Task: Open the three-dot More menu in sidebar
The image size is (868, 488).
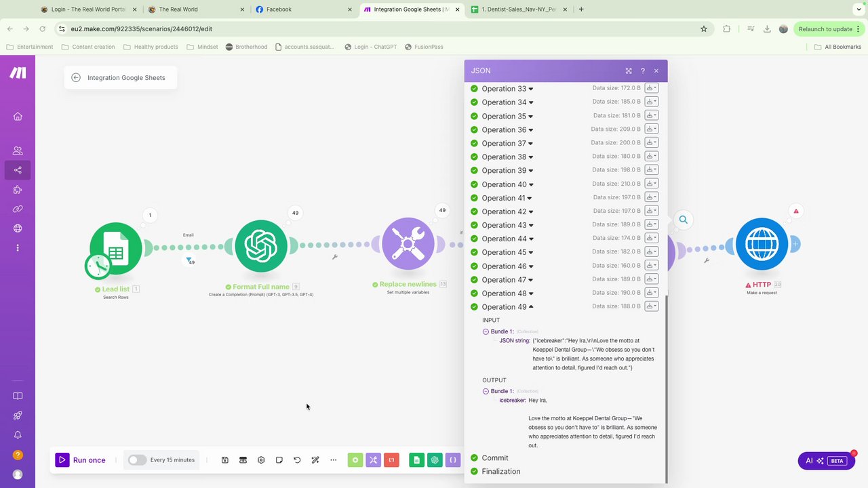Action: pos(18,248)
